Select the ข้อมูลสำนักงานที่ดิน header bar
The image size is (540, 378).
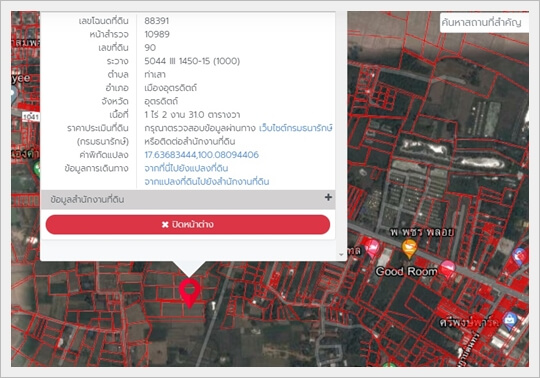point(188,199)
